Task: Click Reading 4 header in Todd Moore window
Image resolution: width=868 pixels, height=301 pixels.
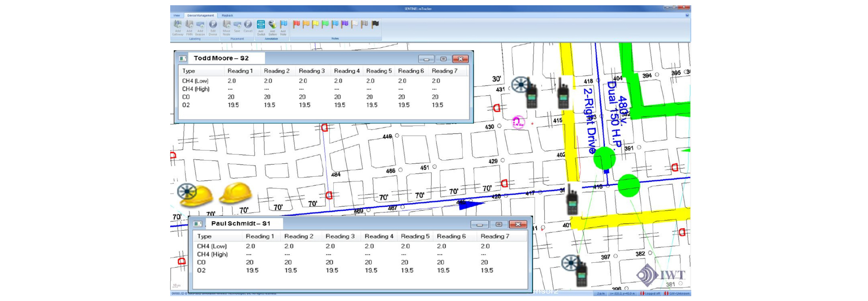Action: (347, 71)
